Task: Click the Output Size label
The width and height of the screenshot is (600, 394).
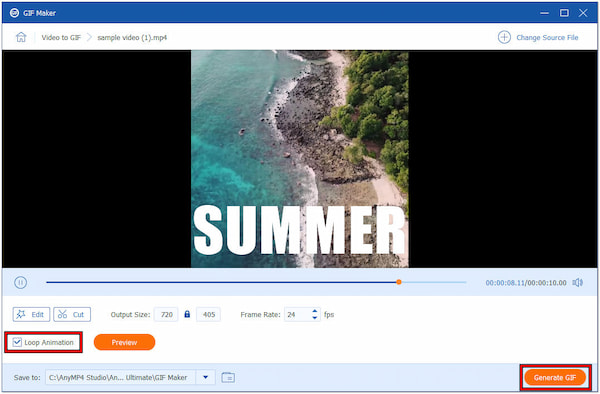Action: click(130, 314)
